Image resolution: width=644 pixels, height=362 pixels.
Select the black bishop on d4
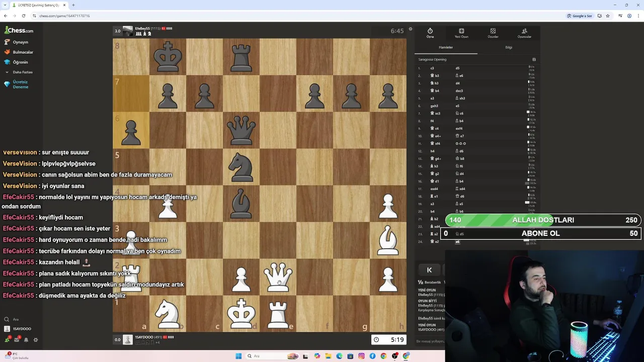[x=241, y=204]
